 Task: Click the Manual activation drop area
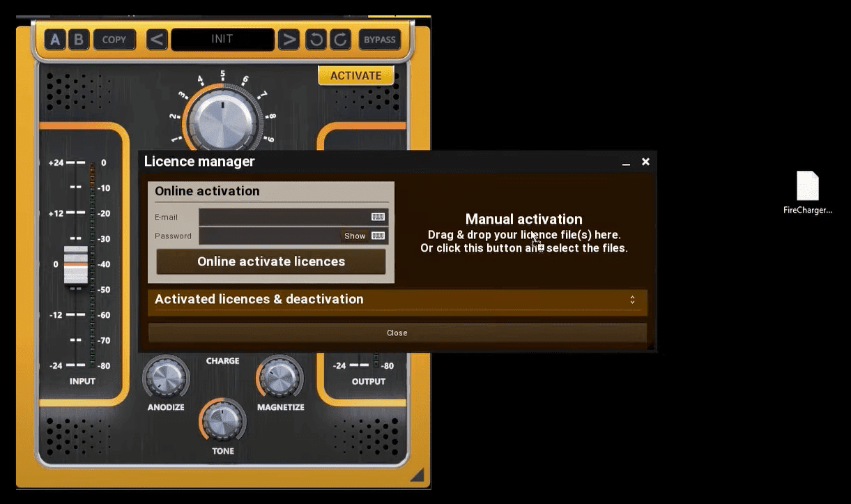tap(524, 233)
